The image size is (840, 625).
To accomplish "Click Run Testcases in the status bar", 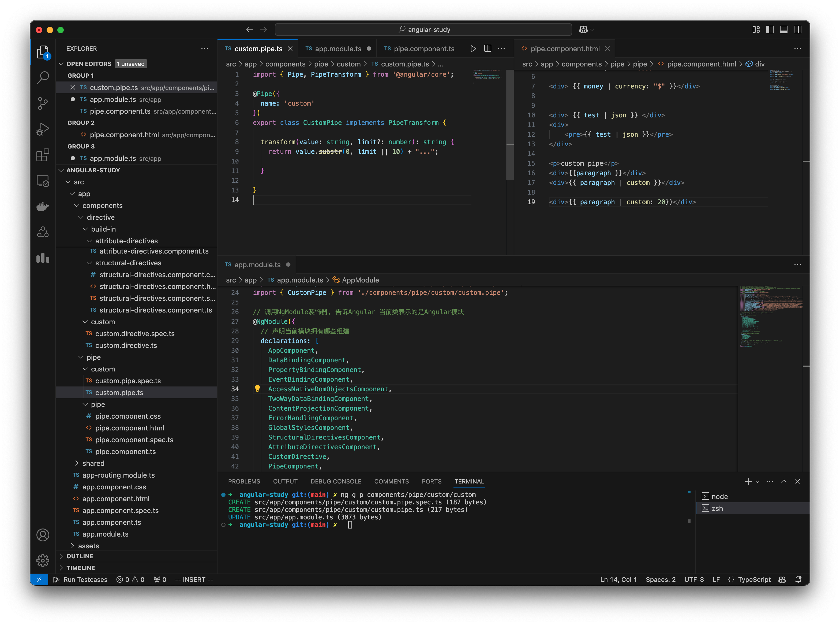I will [81, 579].
